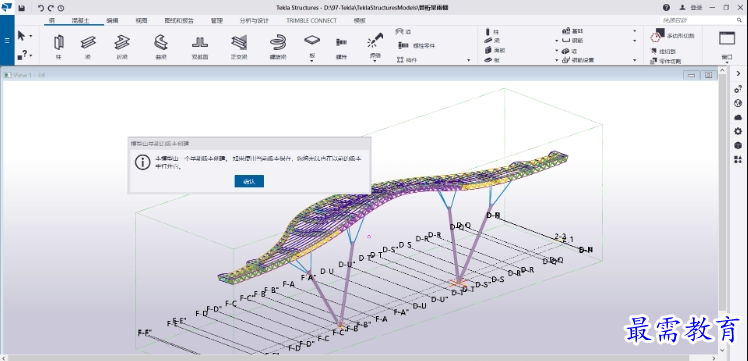This screenshot has width=748, height=361.
Task: Redo the last undone action
Action: click(51, 8)
